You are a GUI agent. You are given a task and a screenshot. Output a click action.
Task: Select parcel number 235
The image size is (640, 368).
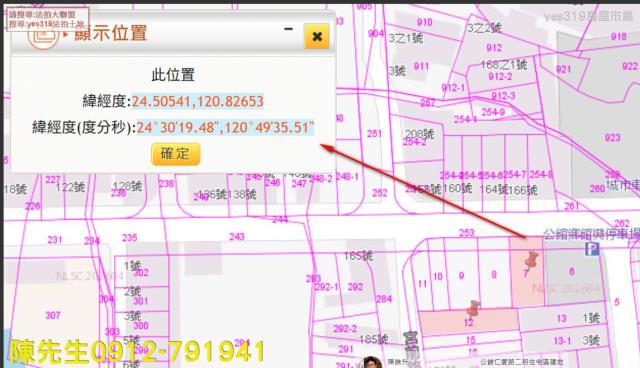click(129, 237)
